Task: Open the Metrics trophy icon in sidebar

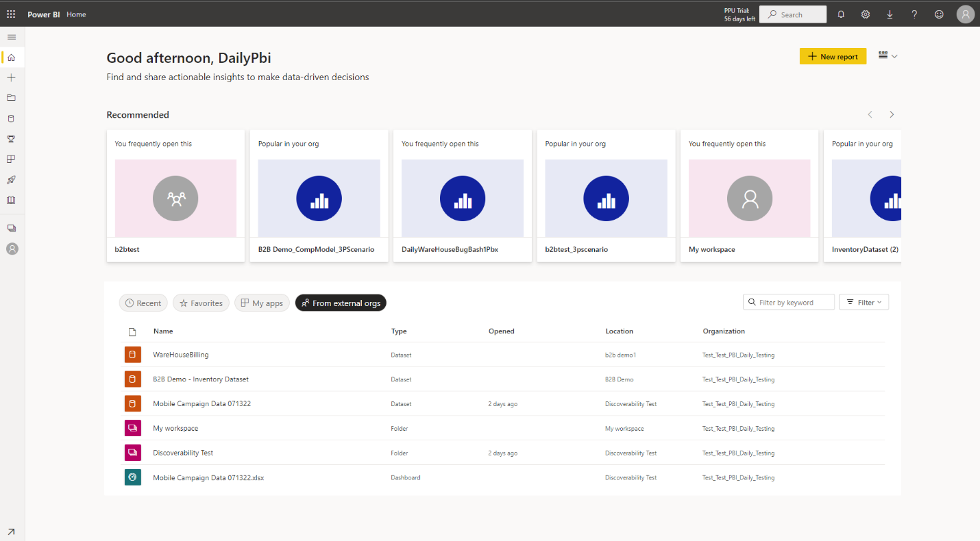Action: pos(11,139)
